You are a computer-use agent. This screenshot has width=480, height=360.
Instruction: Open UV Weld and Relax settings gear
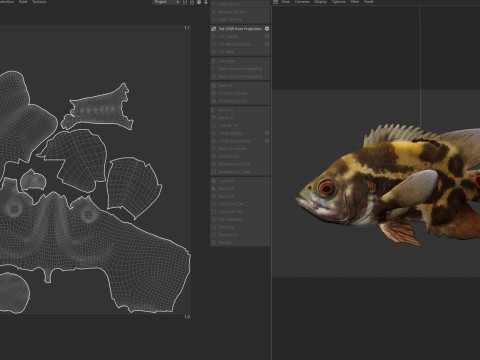tap(267, 44)
